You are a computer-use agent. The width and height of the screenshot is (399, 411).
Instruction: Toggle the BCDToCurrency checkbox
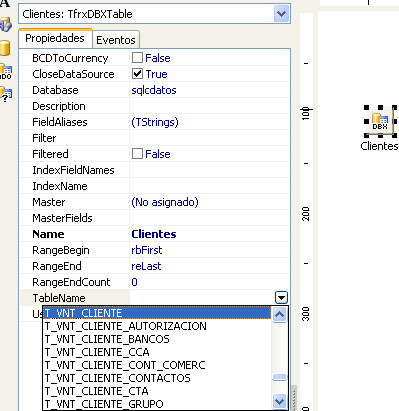137,58
